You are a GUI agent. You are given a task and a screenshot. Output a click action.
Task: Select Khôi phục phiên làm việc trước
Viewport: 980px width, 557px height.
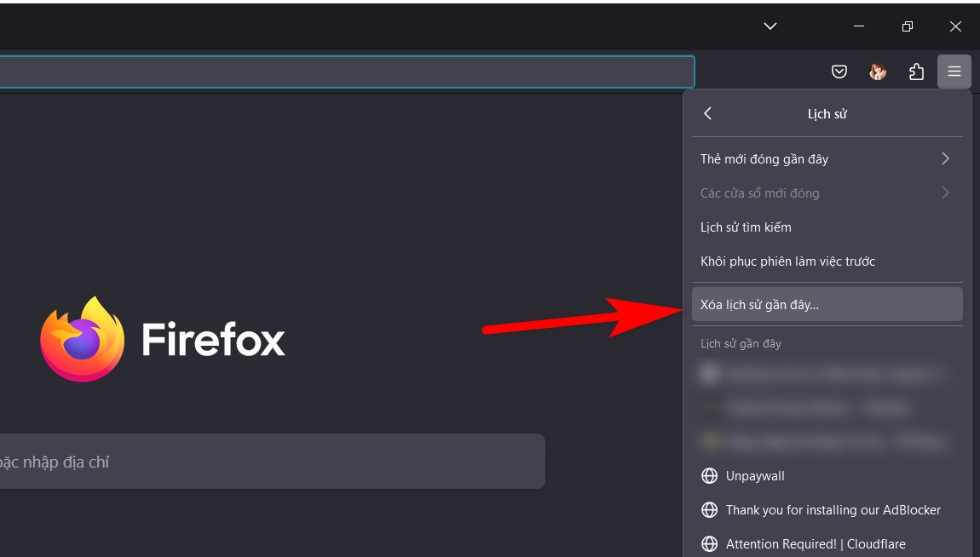pos(827,261)
